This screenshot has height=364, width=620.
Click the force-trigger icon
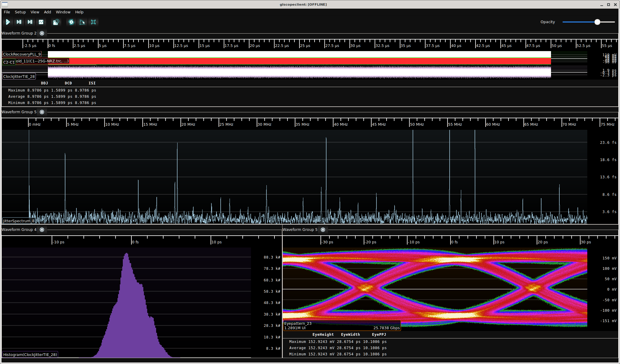[x=30, y=22]
